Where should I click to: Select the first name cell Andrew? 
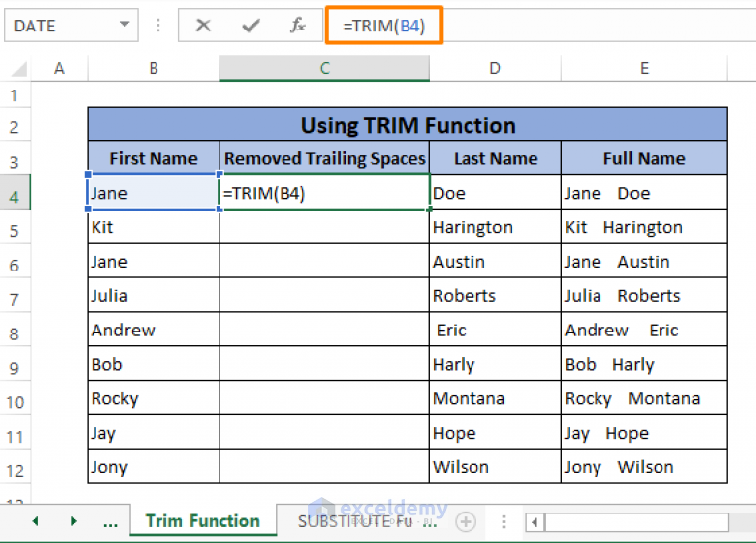coord(154,330)
